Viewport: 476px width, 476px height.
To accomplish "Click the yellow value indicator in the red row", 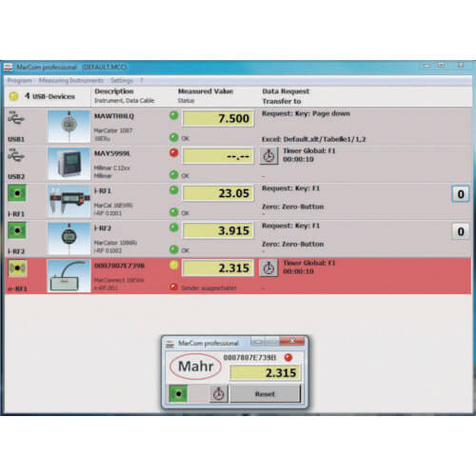I will tap(173, 265).
